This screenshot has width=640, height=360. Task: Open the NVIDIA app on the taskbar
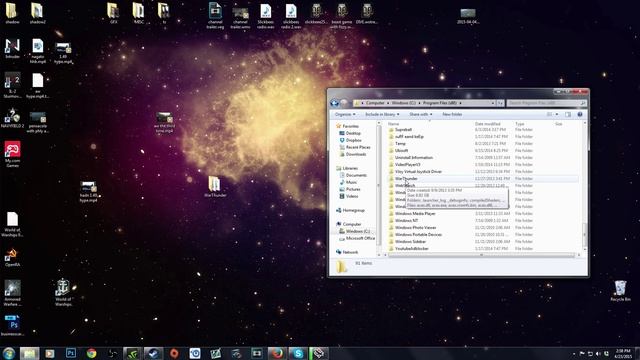click(x=133, y=353)
